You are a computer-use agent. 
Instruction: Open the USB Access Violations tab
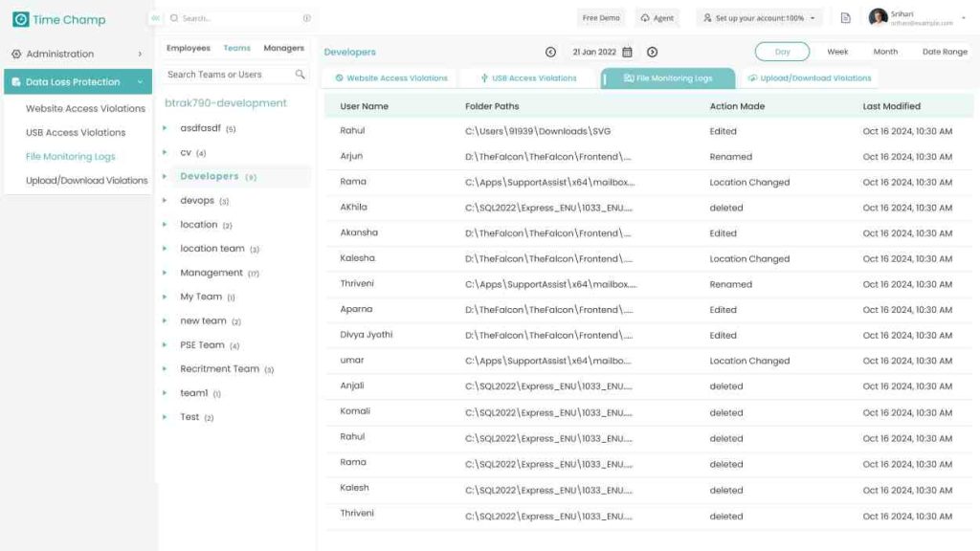[x=528, y=78]
